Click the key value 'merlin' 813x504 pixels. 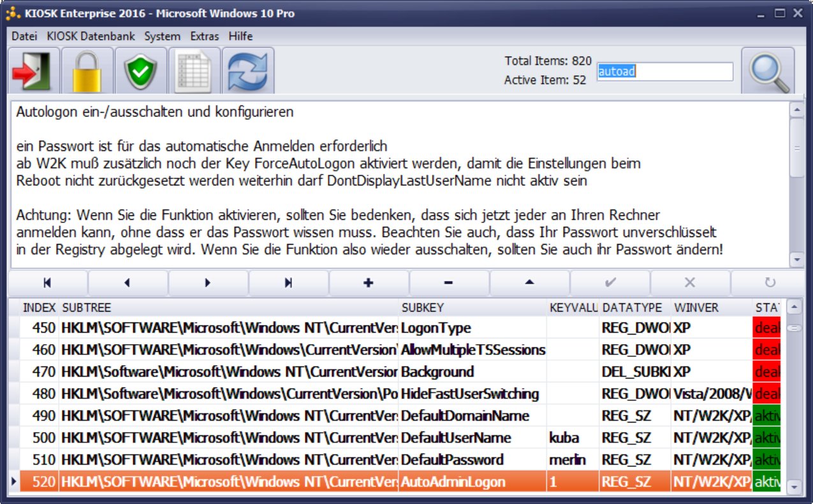click(x=573, y=460)
